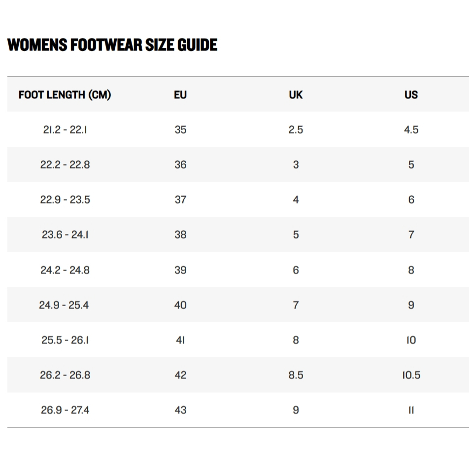Select US size 10.5 cell

pyautogui.click(x=411, y=375)
